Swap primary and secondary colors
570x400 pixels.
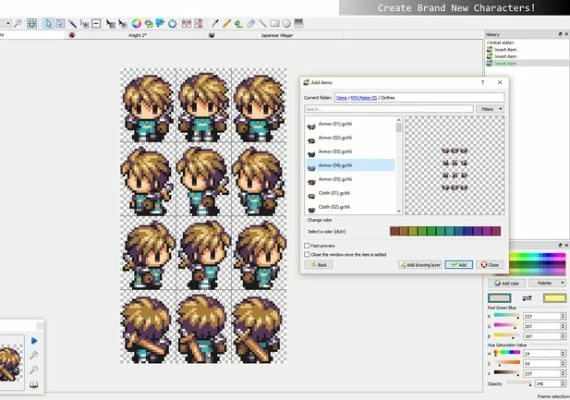tap(527, 298)
